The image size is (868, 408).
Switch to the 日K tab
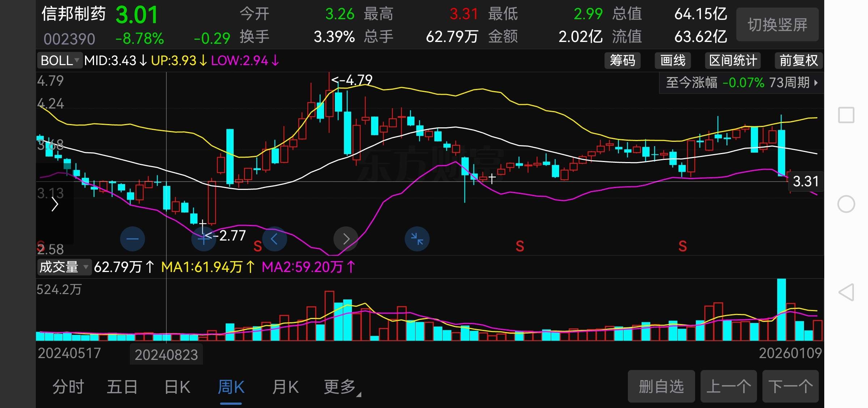[x=177, y=387]
